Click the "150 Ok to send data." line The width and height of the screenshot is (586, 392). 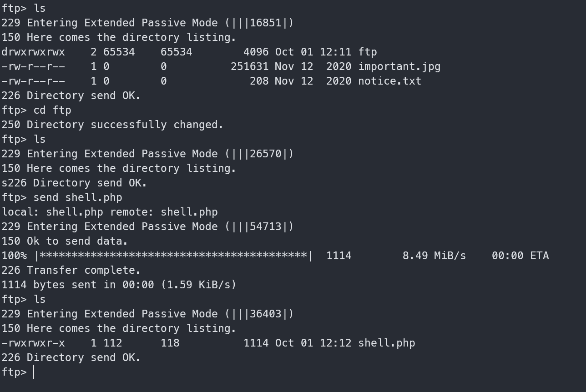65,241
